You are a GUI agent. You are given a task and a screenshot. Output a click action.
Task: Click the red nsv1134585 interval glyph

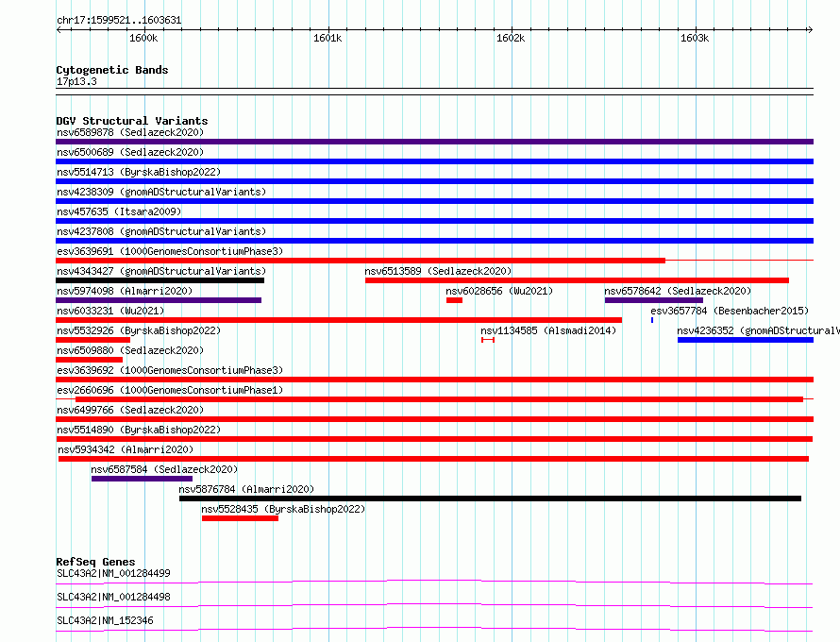488,340
